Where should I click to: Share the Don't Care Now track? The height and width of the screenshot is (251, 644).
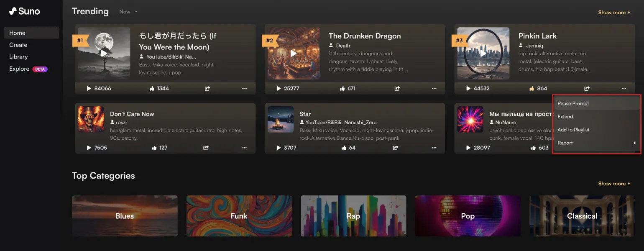point(206,148)
